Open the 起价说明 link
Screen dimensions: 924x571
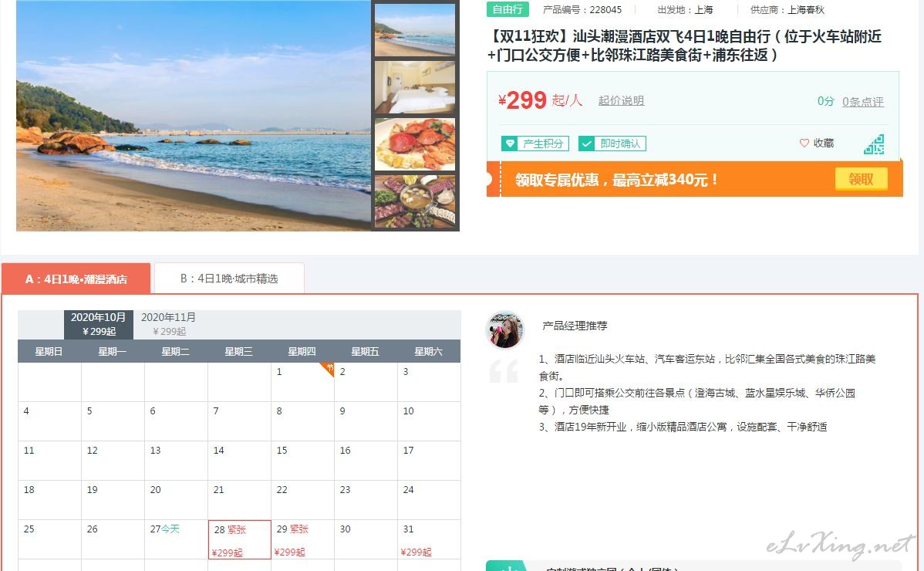click(x=621, y=101)
